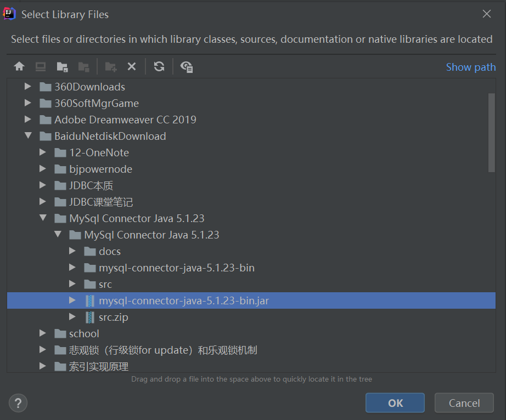Go to the Home directory icon
The image size is (506, 420).
tap(19, 66)
